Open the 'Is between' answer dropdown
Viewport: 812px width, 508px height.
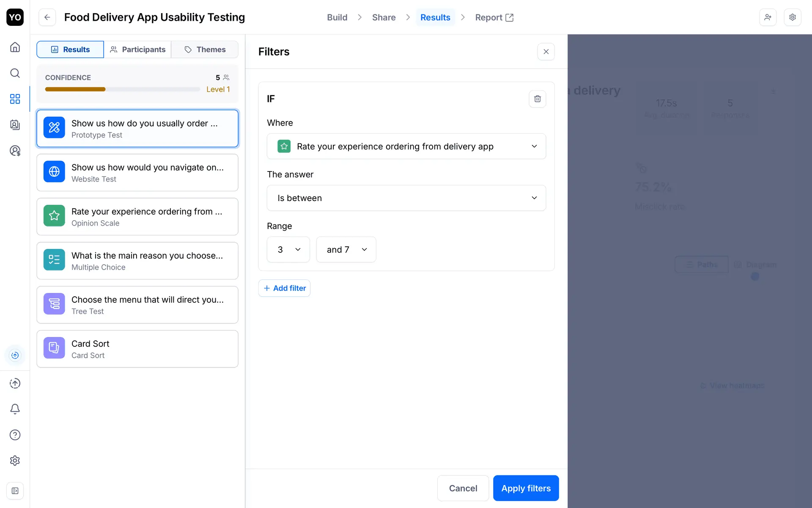point(406,198)
